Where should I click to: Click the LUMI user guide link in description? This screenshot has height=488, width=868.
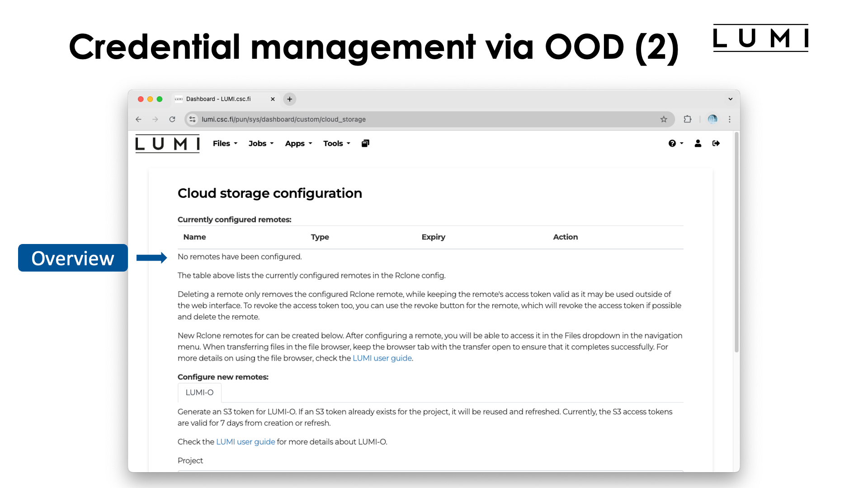pos(382,358)
